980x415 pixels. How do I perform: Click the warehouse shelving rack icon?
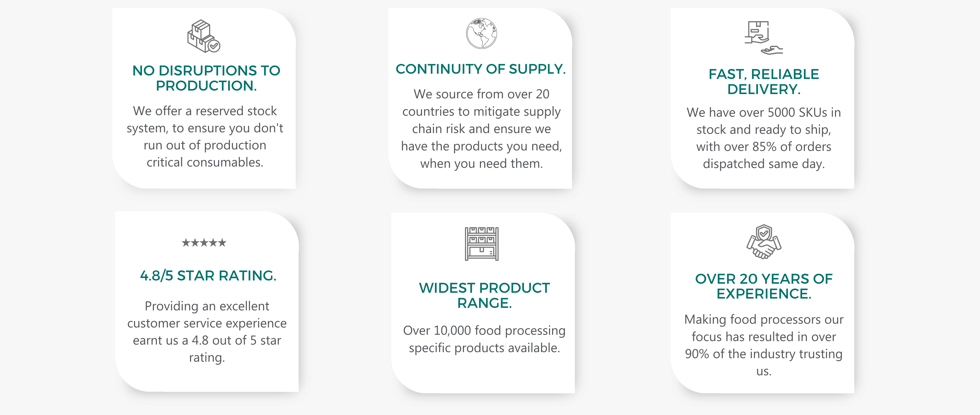pos(482,244)
